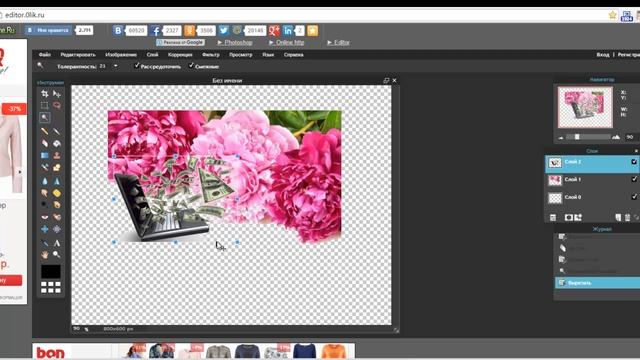This screenshot has height=360, width=640.
Task: Open the Просмотр menu
Action: [240, 55]
